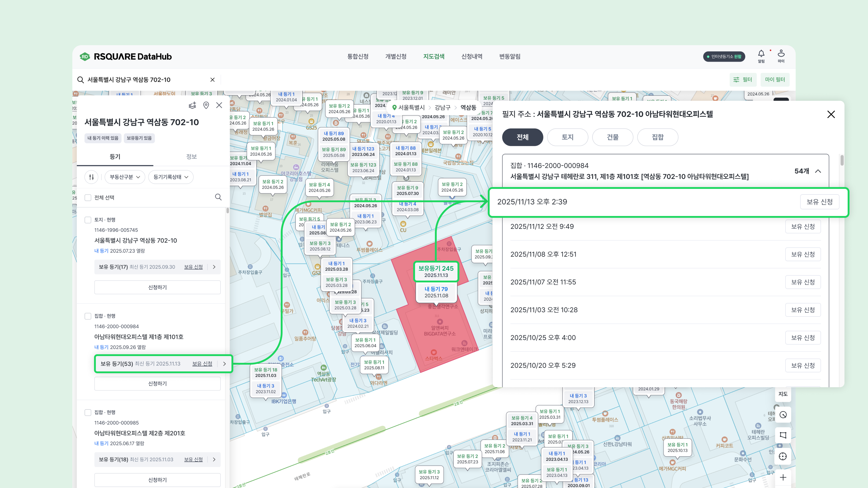Viewport: 868px width, 488px height.
Task: Switch to the 정보 tab
Action: [x=191, y=157]
